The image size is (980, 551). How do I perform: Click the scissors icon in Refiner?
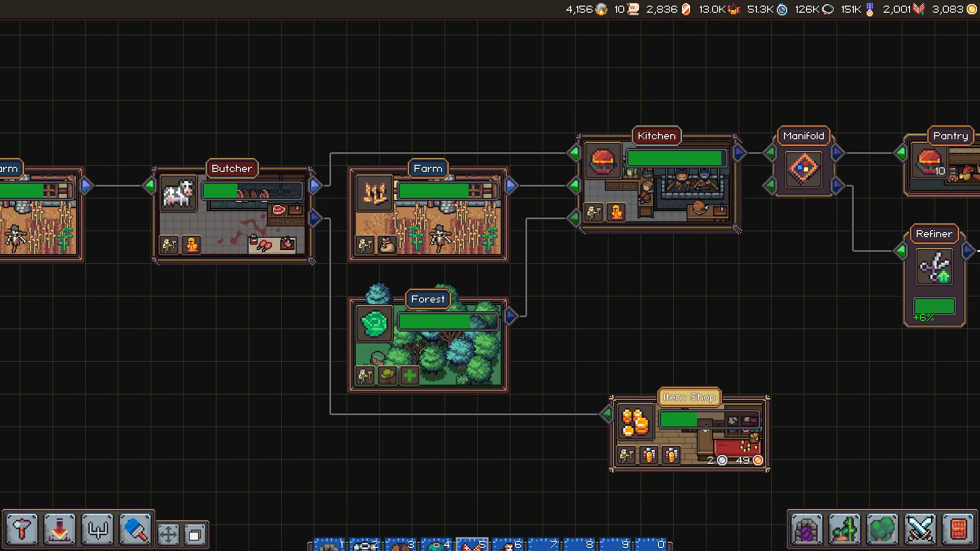(934, 266)
